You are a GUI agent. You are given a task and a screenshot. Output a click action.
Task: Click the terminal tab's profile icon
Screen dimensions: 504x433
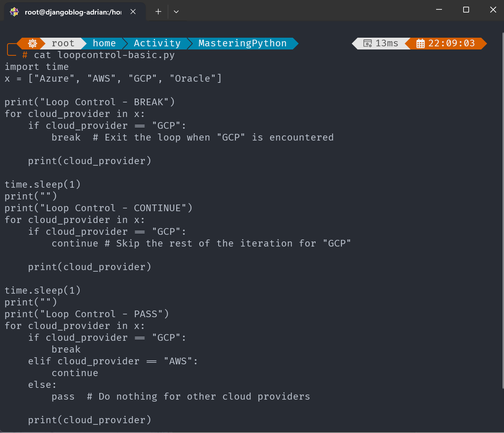point(15,12)
